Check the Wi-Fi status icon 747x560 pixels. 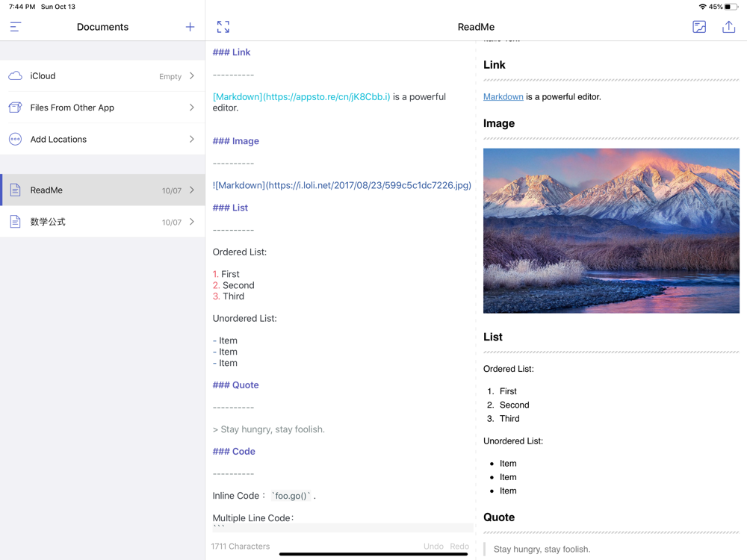[x=702, y=7]
